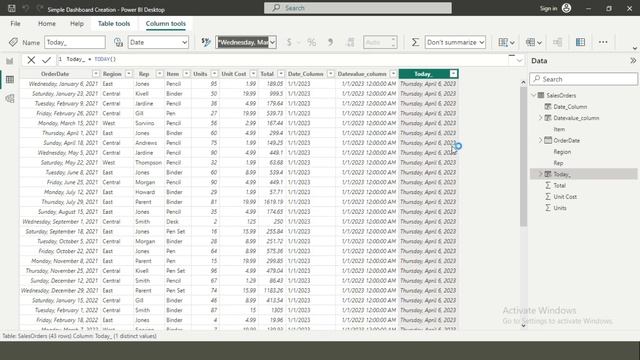The width and height of the screenshot is (640, 360).
Task: Open the date format dropdown showing Wednesday
Action: [246, 42]
